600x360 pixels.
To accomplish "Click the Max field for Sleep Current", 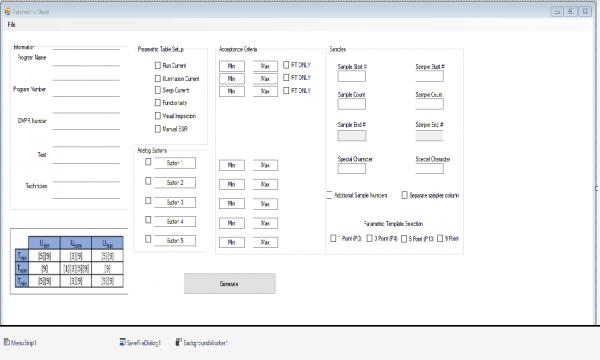I will pyautogui.click(x=265, y=91).
